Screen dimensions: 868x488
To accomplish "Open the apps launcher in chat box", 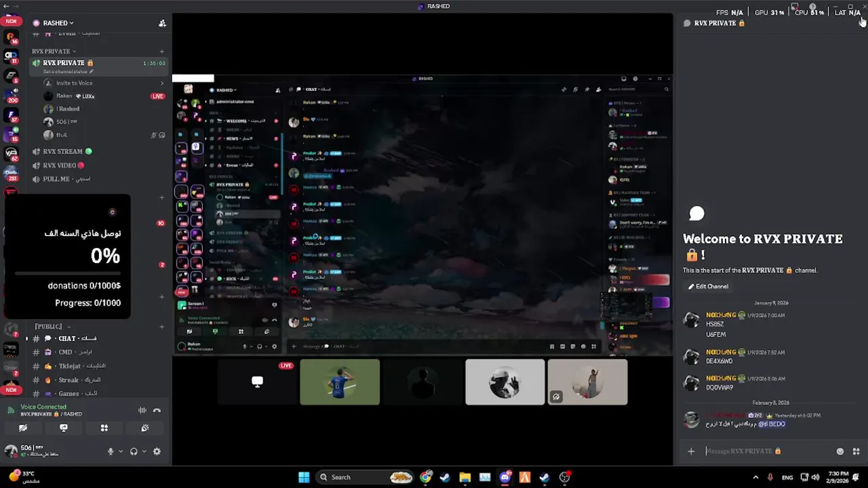I will click(x=856, y=451).
